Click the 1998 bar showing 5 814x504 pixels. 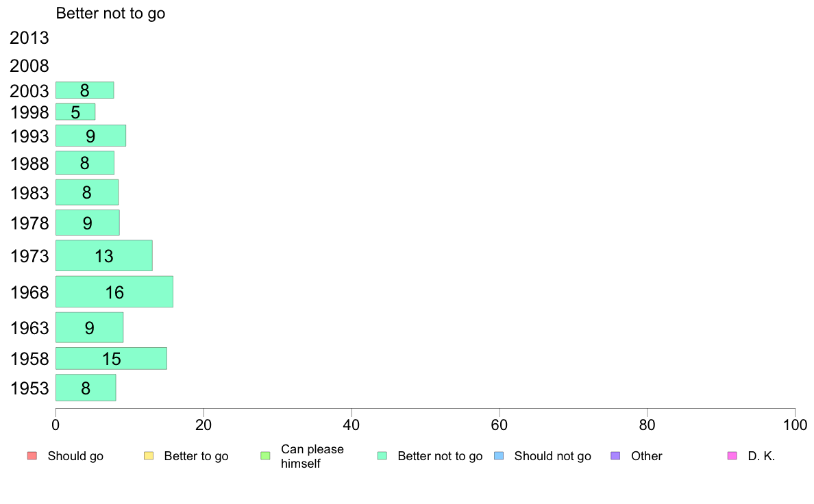pyautogui.click(x=75, y=112)
